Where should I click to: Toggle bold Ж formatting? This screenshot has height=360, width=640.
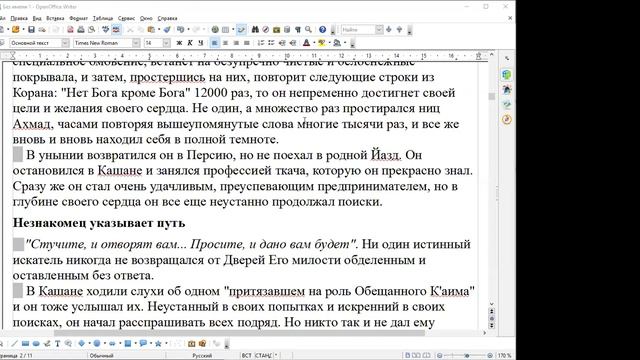(179, 43)
